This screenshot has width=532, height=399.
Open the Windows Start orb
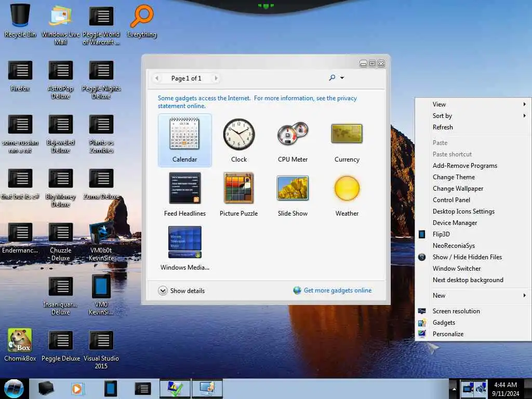point(14,389)
